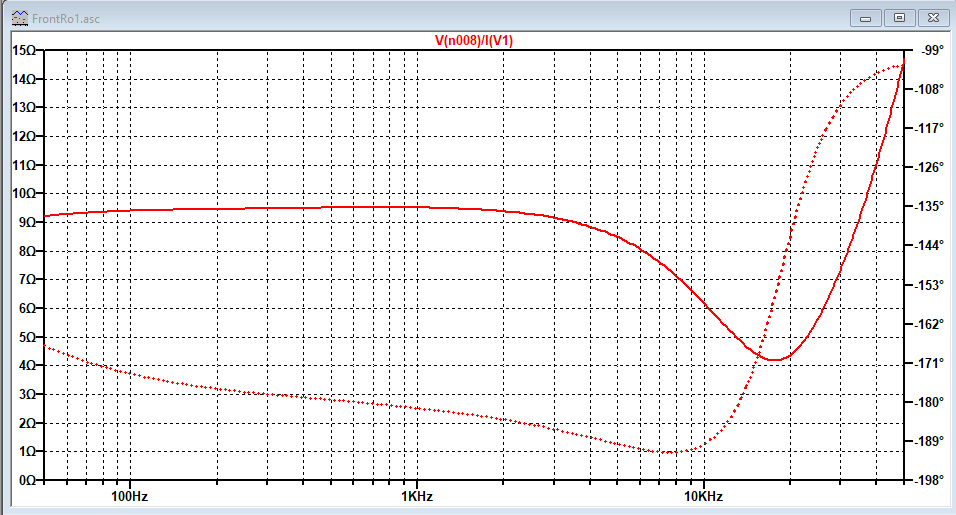Screen dimensions: 956x515
Task: Click the -198° phase axis label
Action: (930, 480)
